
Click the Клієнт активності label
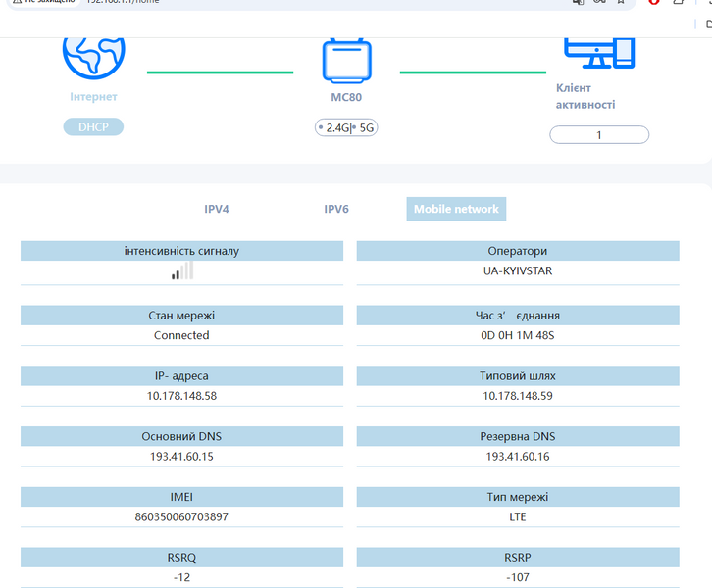(x=585, y=96)
